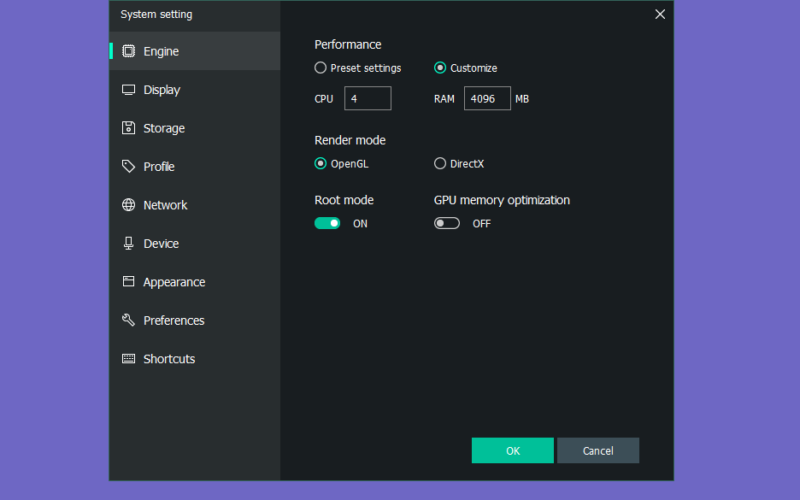Click the MB unit label
This screenshot has height=500, width=800.
[522, 99]
